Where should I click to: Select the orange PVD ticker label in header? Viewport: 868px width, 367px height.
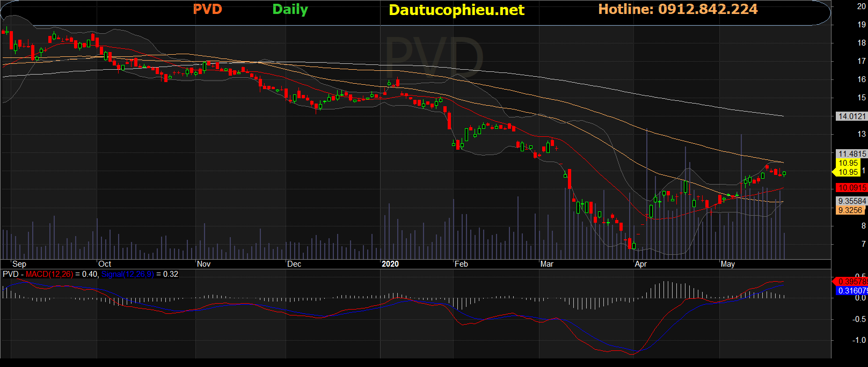[207, 9]
